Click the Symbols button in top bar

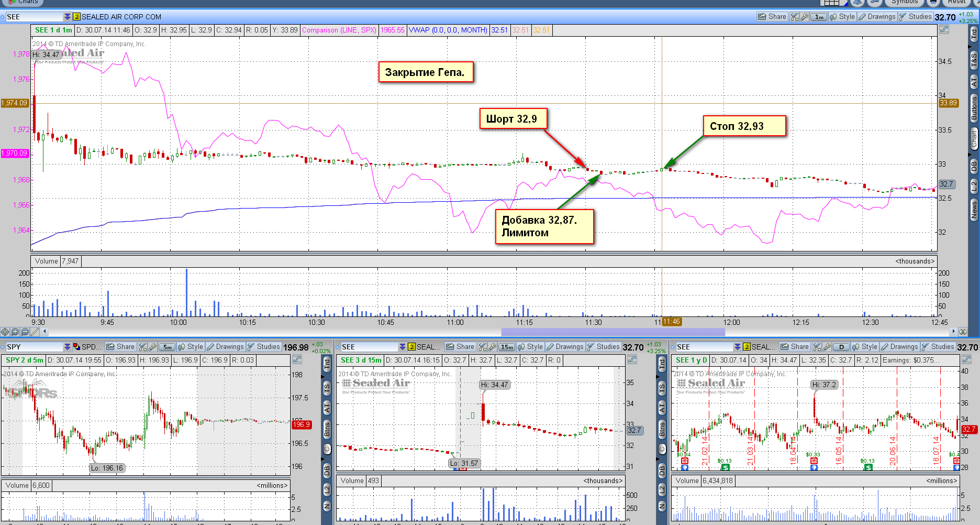905,2
